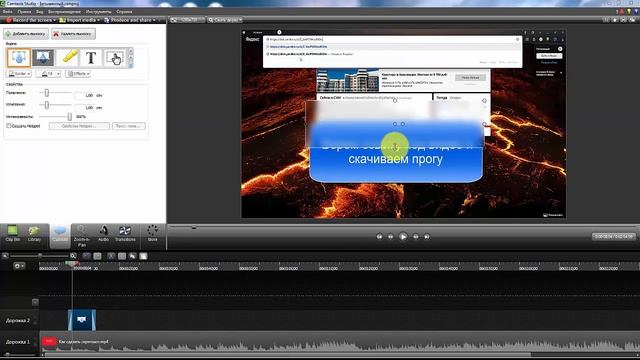Click the redo icon in timeline toolbar
640x360 pixels.
pos(97,256)
